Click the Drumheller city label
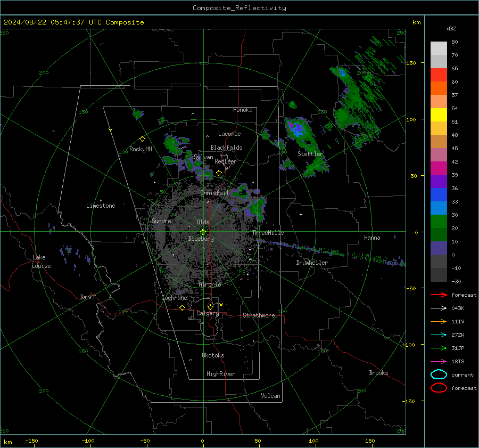This screenshot has width=479, height=448. [x=312, y=263]
